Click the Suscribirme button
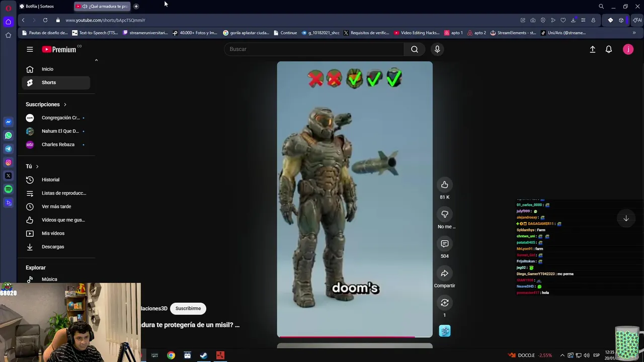 188,309
